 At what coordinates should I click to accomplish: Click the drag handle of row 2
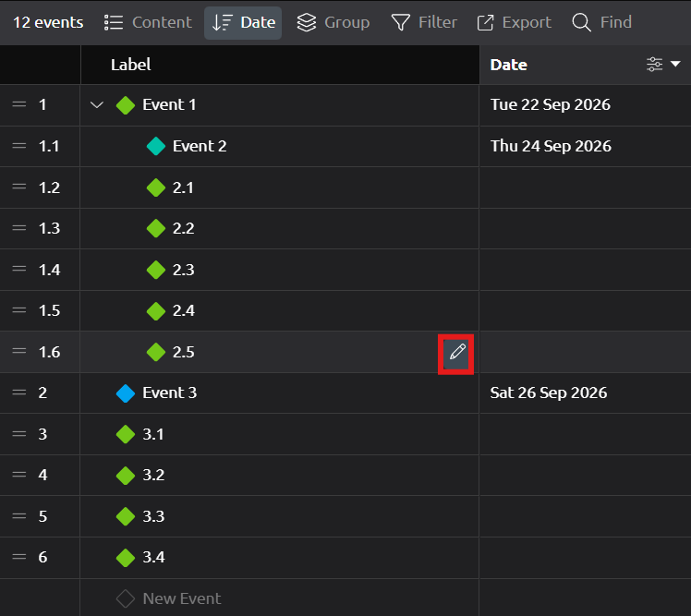coord(19,393)
